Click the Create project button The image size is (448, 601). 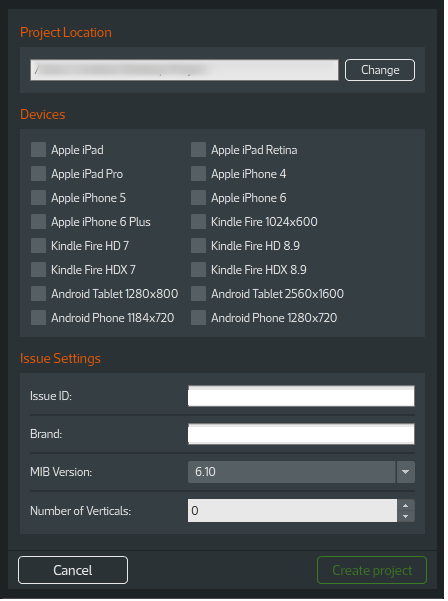click(372, 571)
